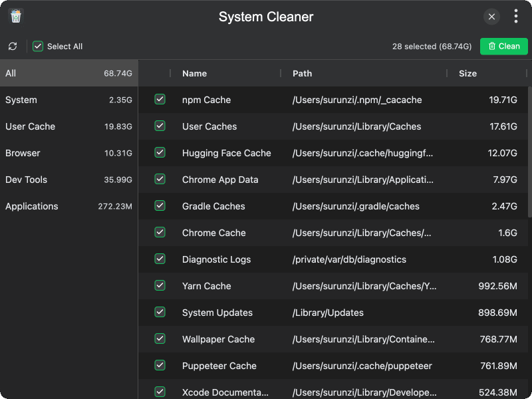Viewport: 532px width, 399px height.
Task: Uncheck the Hugging Face Cache row
Action: pos(160,153)
